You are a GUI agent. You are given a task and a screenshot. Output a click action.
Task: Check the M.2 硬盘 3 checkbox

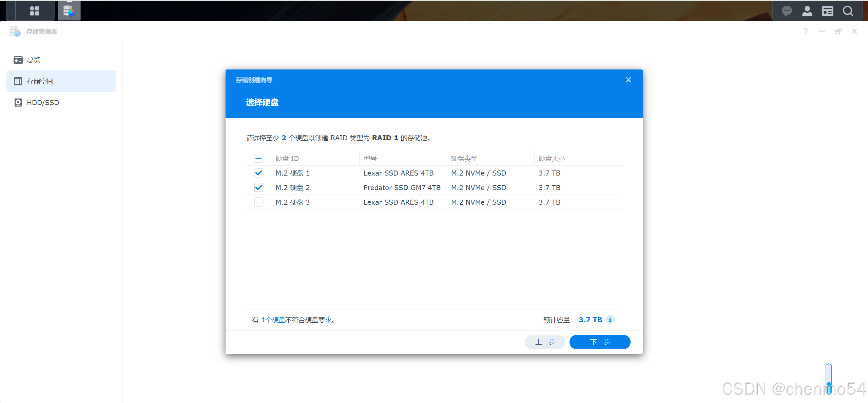pyautogui.click(x=258, y=202)
